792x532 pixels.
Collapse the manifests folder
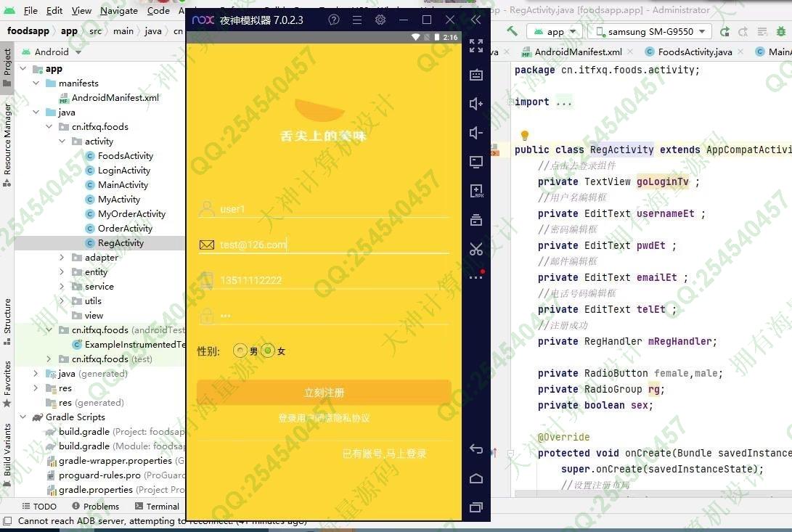pos(36,83)
